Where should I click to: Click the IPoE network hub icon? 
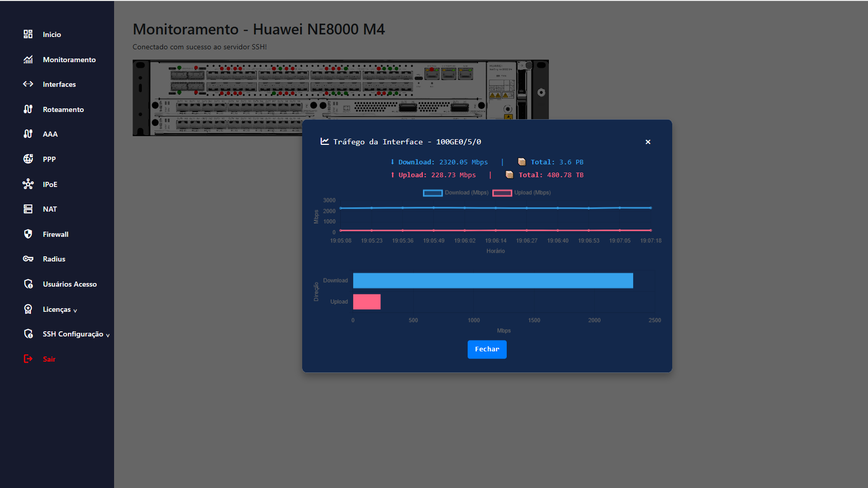pyautogui.click(x=28, y=184)
